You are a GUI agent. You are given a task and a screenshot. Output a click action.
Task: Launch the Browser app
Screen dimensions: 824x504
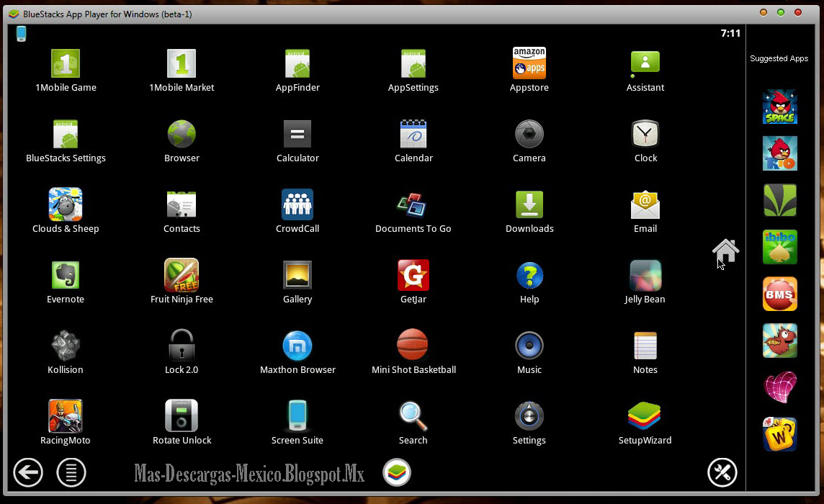click(182, 133)
